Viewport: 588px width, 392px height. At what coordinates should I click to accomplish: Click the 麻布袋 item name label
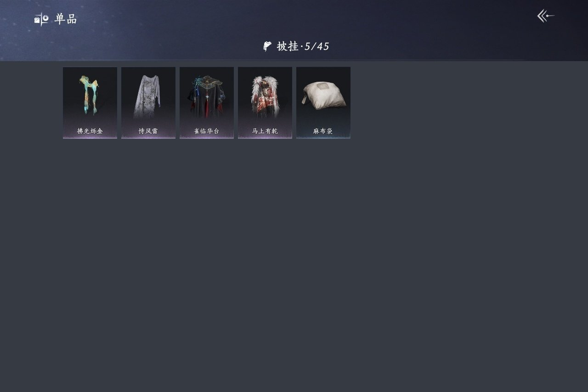[323, 131]
